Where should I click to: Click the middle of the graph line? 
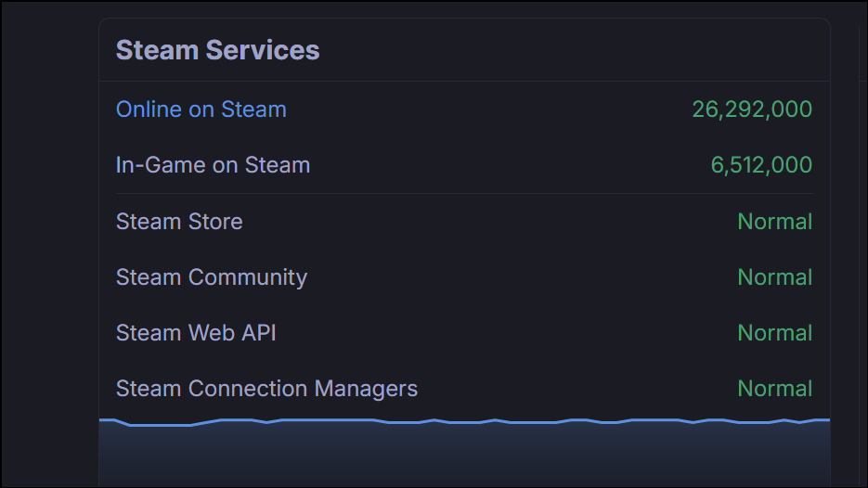coord(464,423)
